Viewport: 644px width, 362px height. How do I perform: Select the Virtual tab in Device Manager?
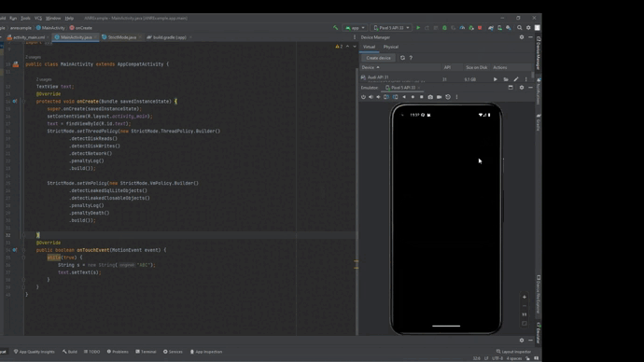(x=369, y=47)
